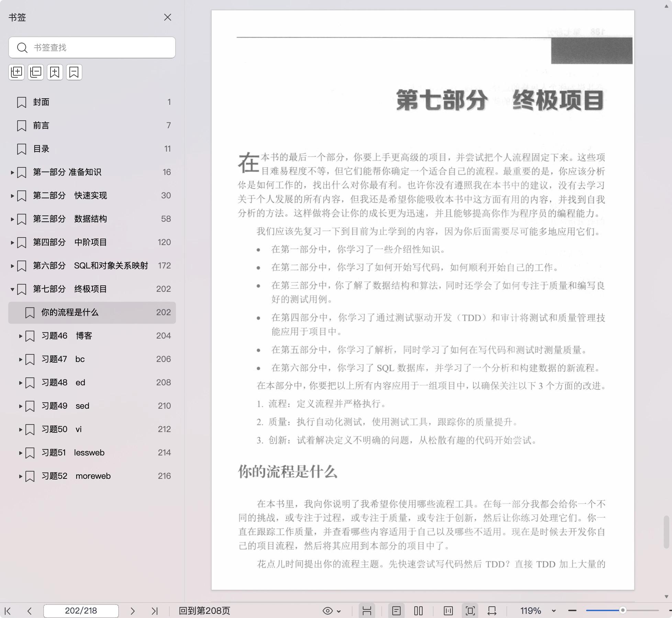This screenshot has height=618, width=672.
Task: Open the 封面 bookmark
Action: [x=92, y=102]
